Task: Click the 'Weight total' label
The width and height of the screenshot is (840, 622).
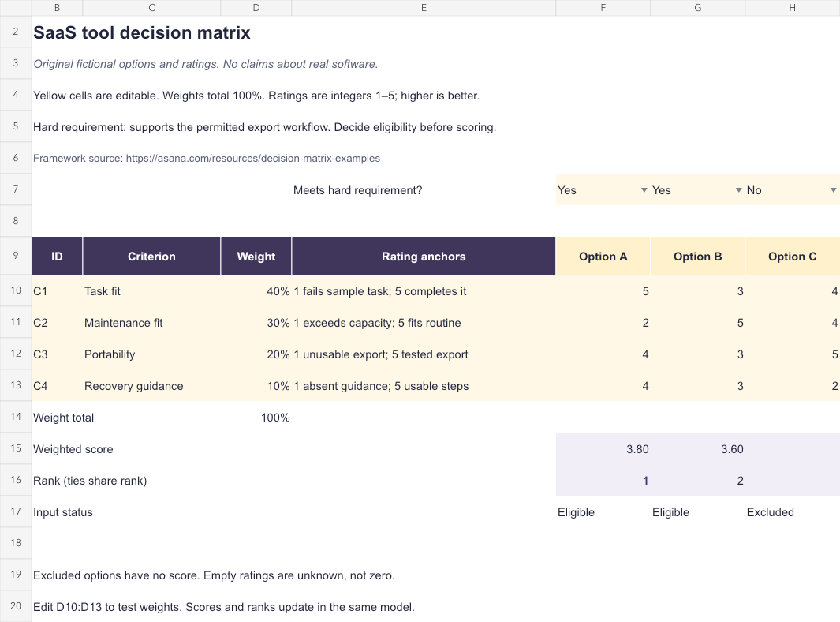Action: 63,418
